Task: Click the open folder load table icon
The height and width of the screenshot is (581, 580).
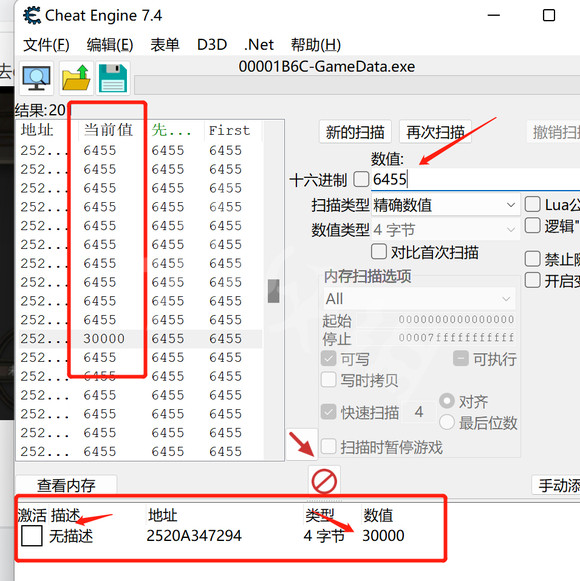Action: click(x=76, y=78)
